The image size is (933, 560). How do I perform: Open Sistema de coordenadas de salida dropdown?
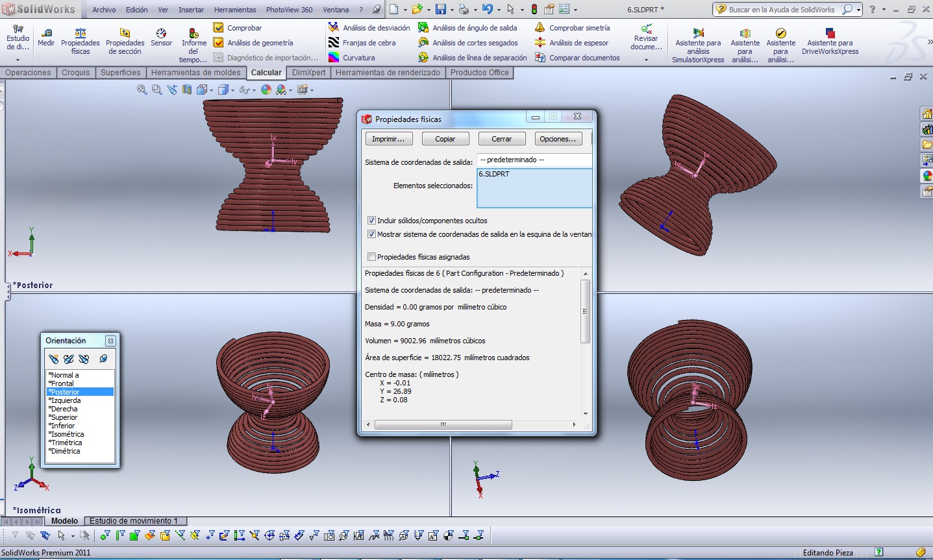tap(534, 160)
